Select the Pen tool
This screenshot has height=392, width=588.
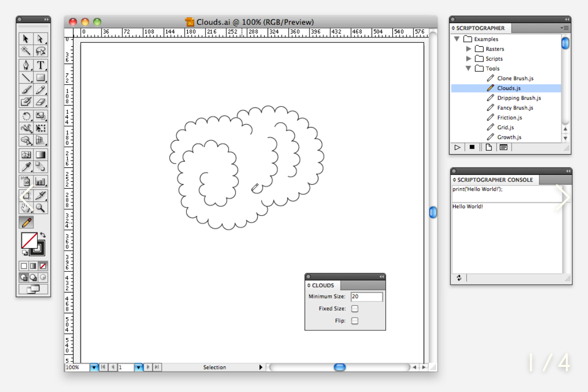(x=26, y=65)
